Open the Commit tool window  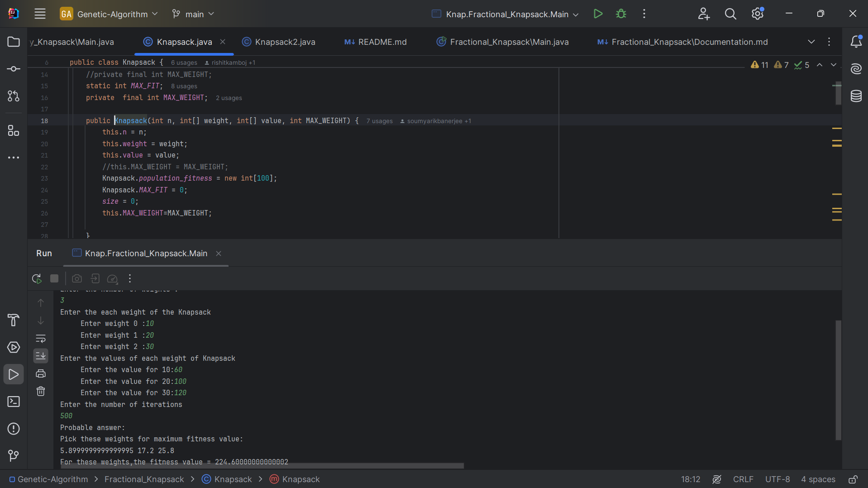(14, 69)
